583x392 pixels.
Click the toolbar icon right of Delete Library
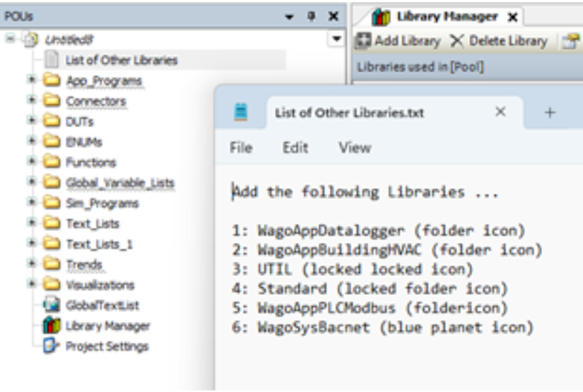click(571, 40)
